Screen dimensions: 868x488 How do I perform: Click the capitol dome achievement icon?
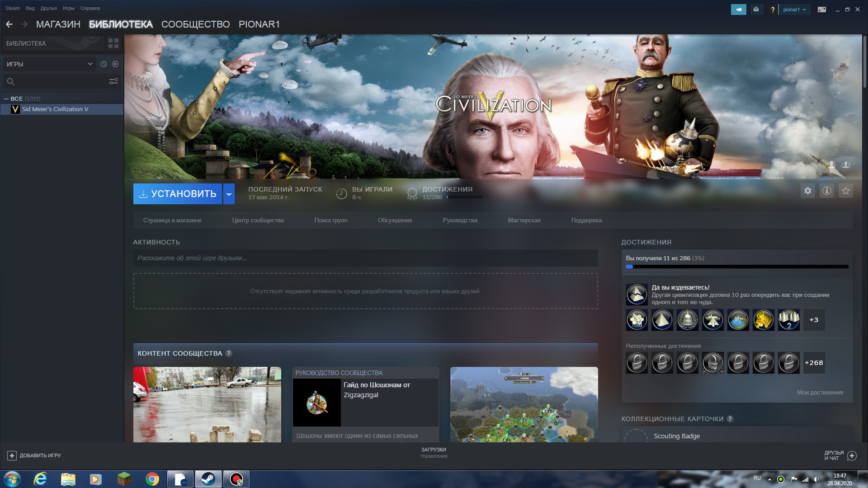point(688,320)
